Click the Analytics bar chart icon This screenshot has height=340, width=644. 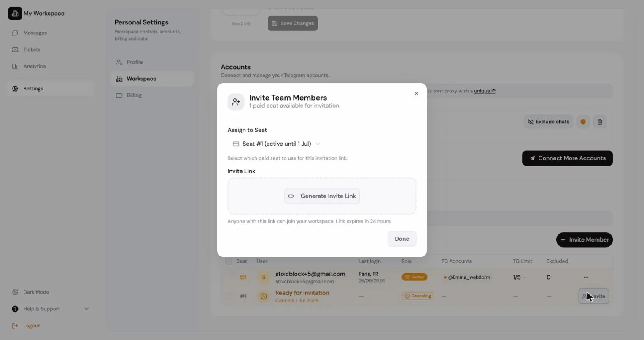15,66
